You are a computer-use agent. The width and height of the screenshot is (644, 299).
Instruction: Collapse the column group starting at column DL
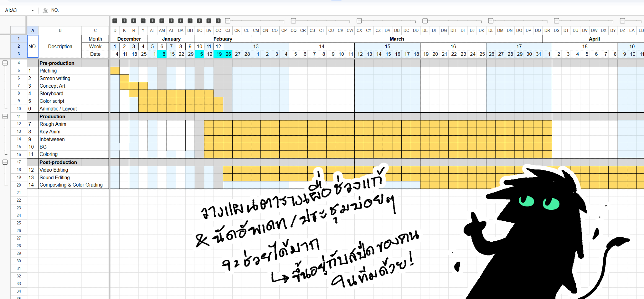click(x=491, y=21)
